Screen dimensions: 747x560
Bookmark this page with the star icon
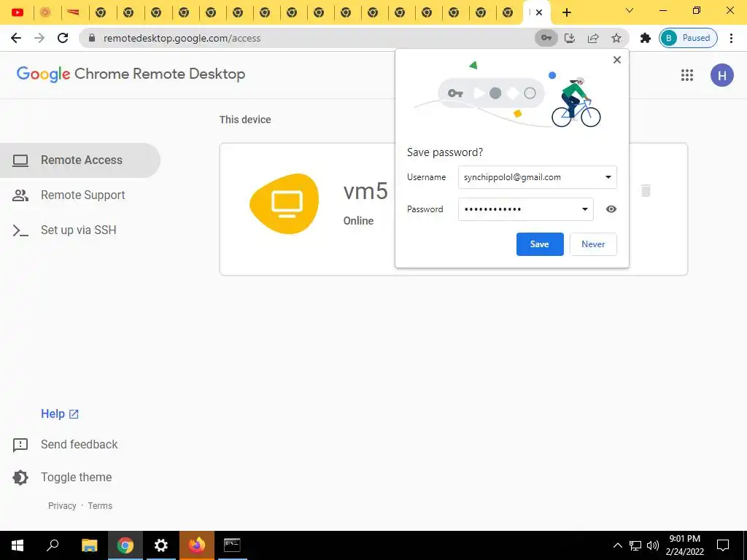[x=616, y=38]
